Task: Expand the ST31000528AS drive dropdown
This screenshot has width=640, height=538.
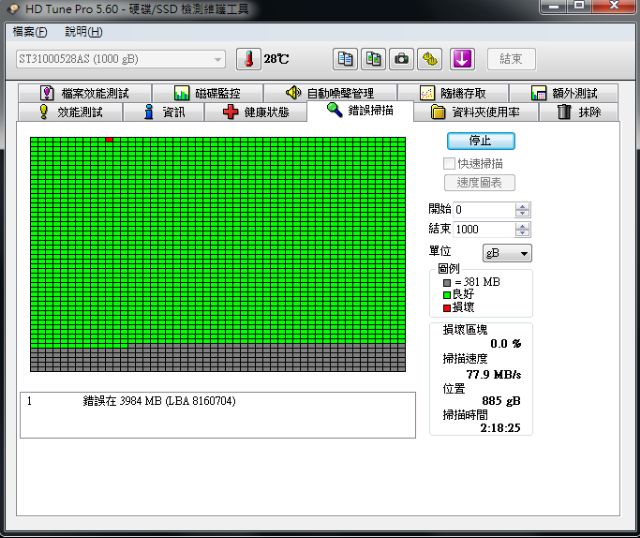Action: pyautogui.click(x=218, y=59)
